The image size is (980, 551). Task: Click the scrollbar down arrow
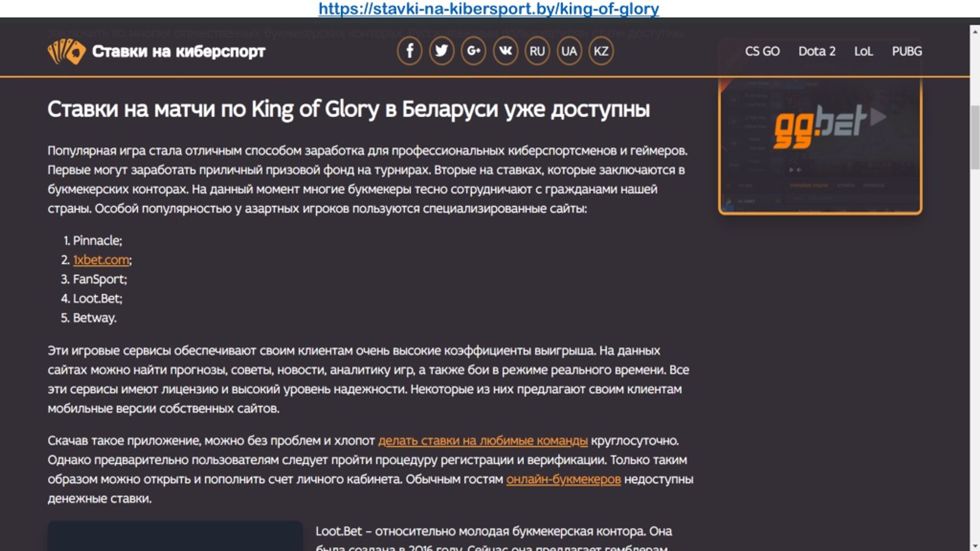click(x=975, y=546)
